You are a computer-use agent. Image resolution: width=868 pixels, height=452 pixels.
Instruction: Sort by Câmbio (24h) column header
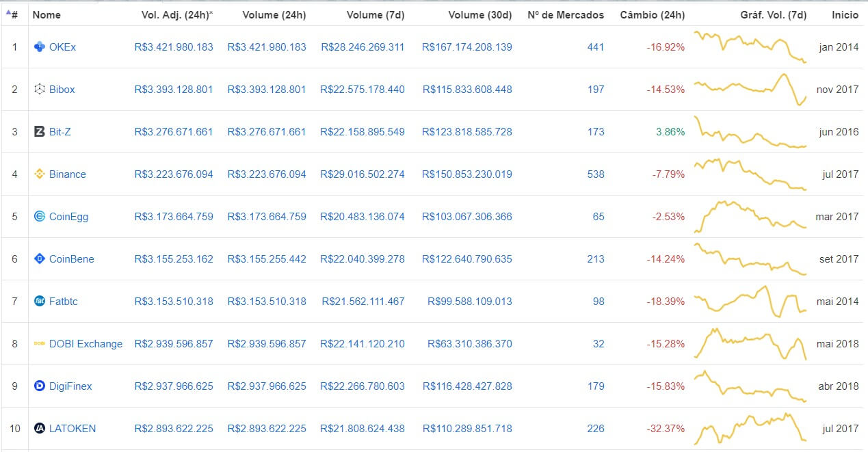pyautogui.click(x=653, y=14)
